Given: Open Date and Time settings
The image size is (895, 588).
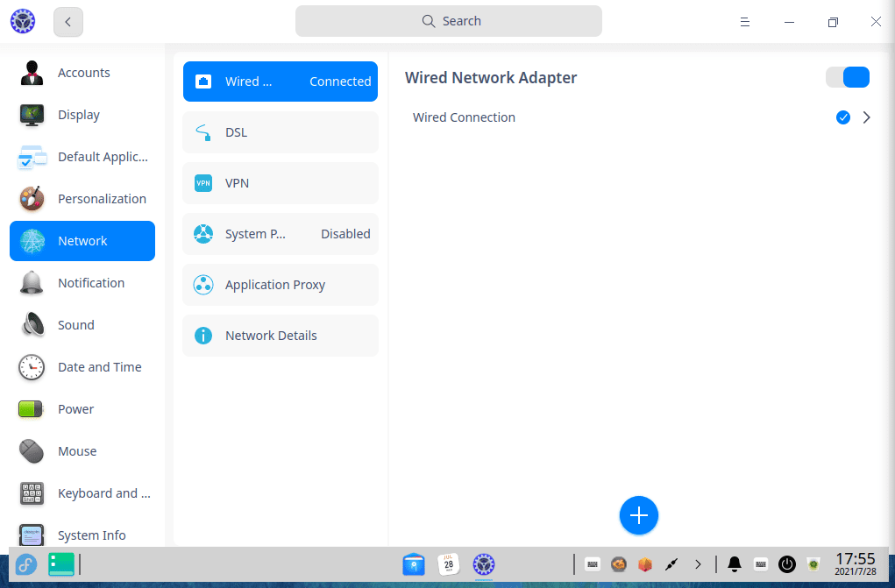Looking at the screenshot, I should [82, 367].
